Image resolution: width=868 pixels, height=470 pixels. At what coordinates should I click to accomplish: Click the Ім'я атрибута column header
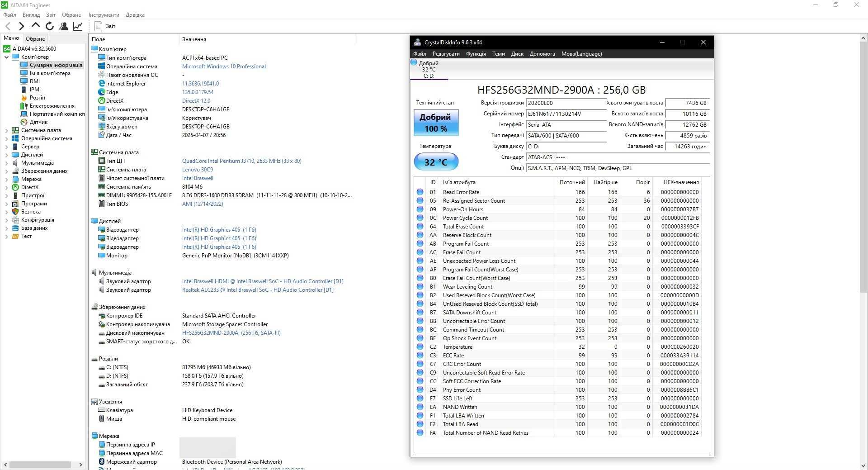coord(459,182)
